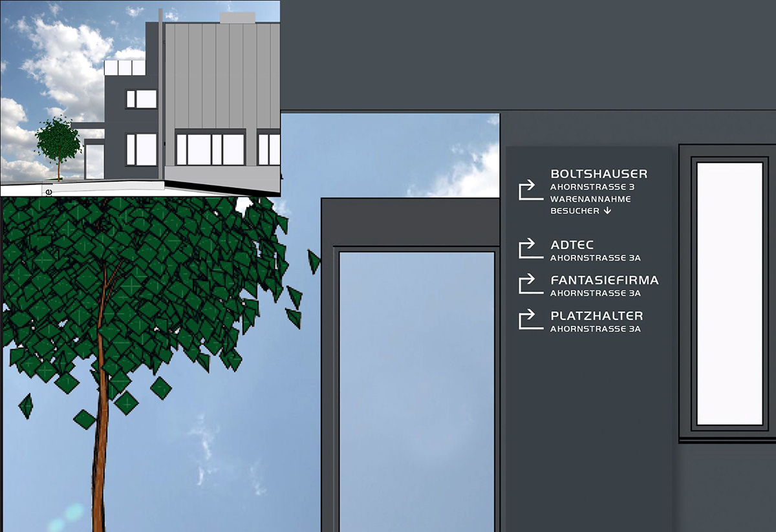Select the ADTEC heading

pyautogui.click(x=572, y=245)
